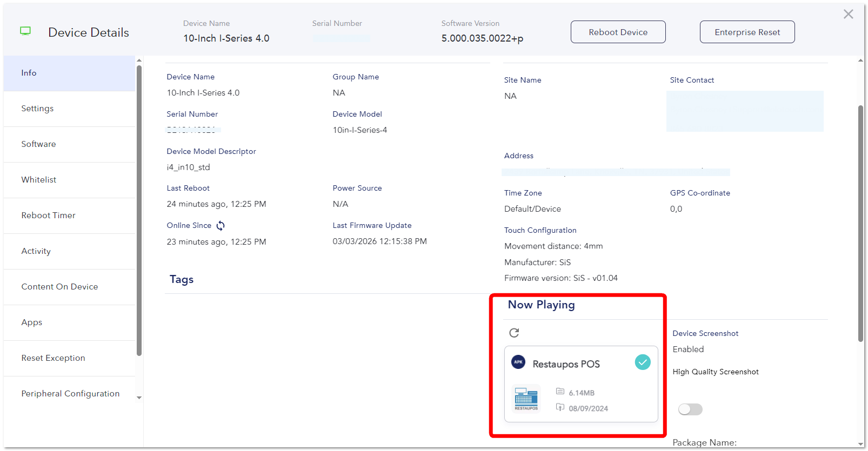Click the green monitor device icon
Screen dimensions: 868x451
click(25, 31)
